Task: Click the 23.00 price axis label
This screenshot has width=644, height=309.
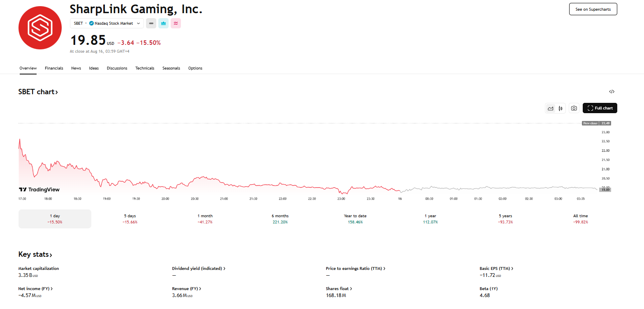Action: click(x=605, y=132)
